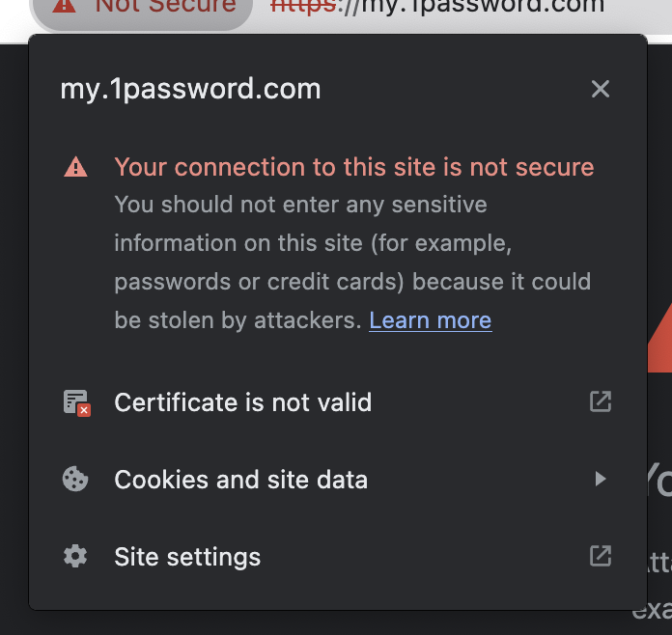Screen dimensions: 672x635
Task: Click the Site settings gear icon
Action: [75, 557]
